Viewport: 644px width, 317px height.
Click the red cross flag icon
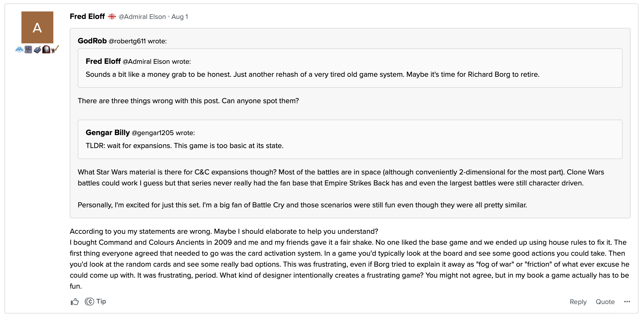click(112, 16)
